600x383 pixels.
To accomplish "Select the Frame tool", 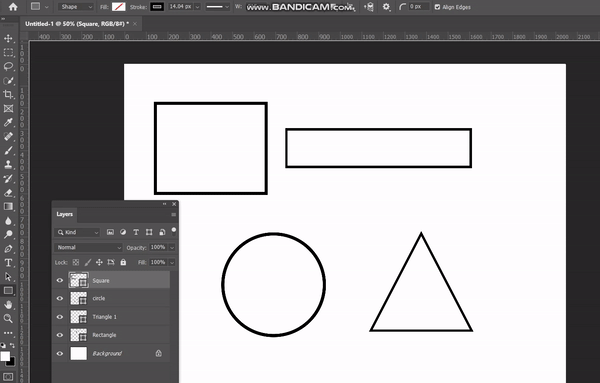I will (x=8, y=109).
